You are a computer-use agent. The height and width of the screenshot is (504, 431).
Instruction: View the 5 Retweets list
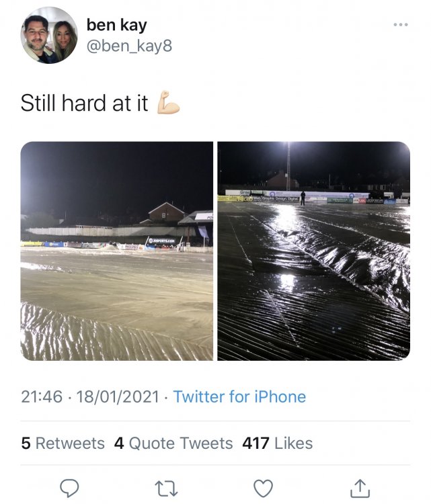[63, 444]
